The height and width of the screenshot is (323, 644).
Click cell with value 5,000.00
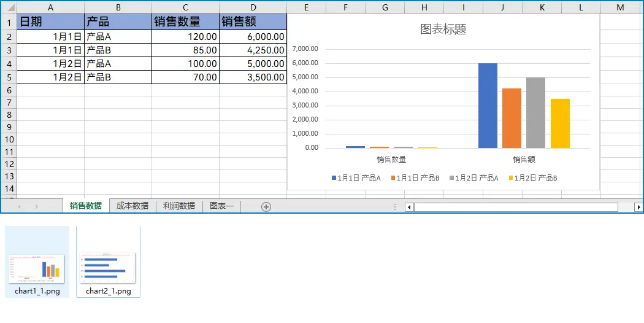click(x=253, y=64)
